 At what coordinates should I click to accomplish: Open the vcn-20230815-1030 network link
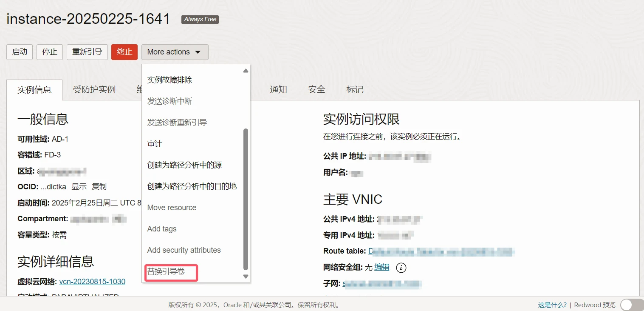[x=92, y=282]
